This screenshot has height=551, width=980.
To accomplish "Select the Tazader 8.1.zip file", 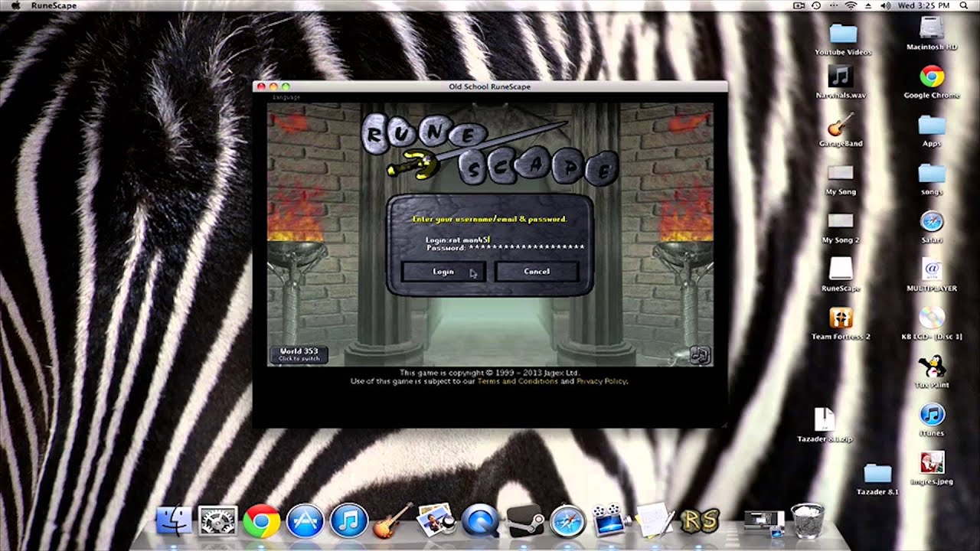I will 824,425.
